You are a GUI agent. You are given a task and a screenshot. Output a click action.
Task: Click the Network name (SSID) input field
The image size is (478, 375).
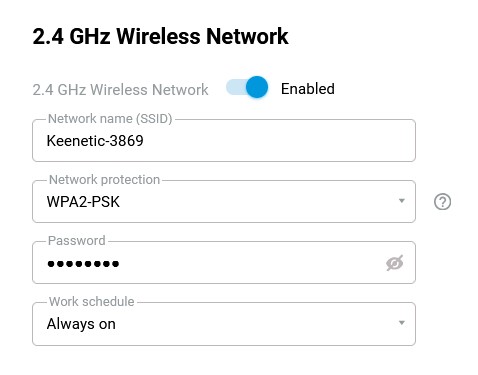tap(224, 140)
